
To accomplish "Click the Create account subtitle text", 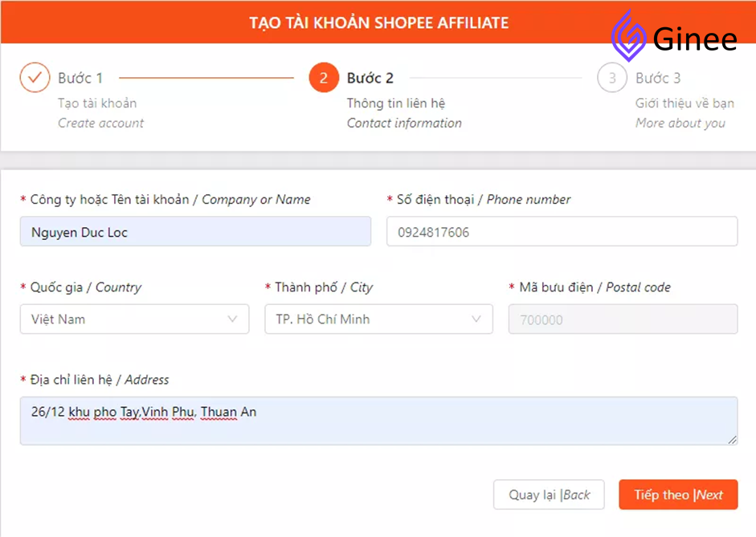I will 100,124.
